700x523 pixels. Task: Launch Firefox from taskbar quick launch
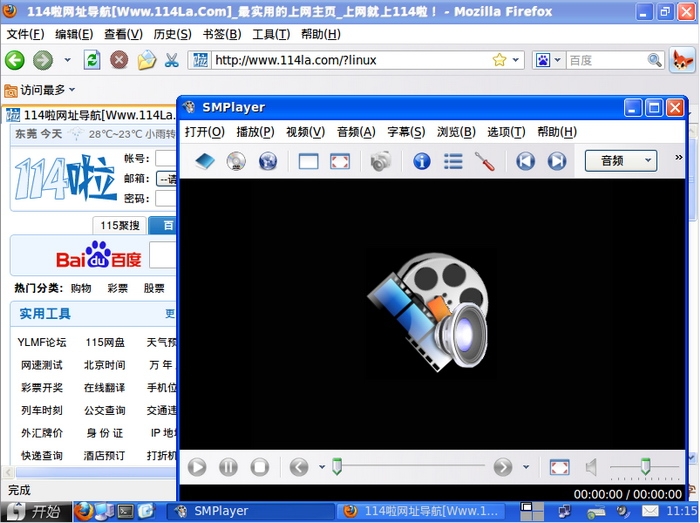coord(84,511)
